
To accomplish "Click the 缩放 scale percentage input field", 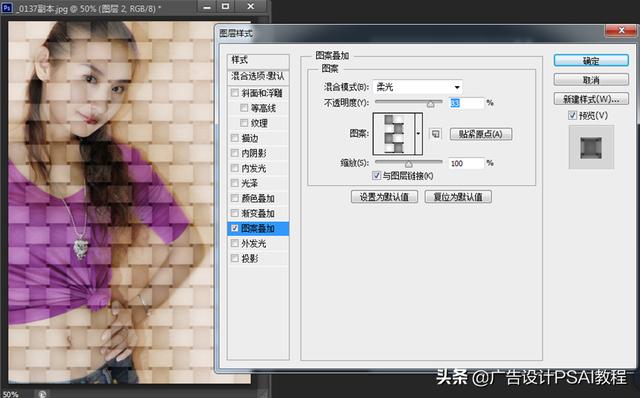I will 466,163.
